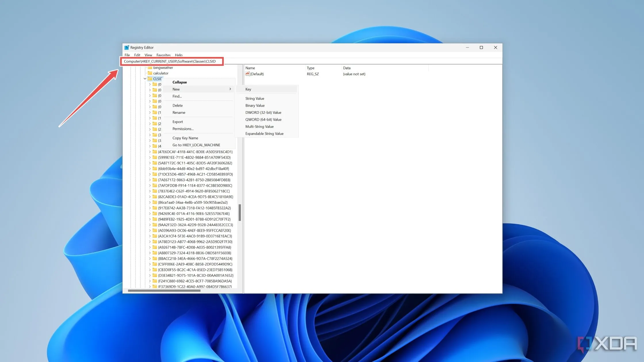The height and width of the screenshot is (362, 644).
Task: Choose Multi-String Value from the New submenu
Action: [x=259, y=126]
